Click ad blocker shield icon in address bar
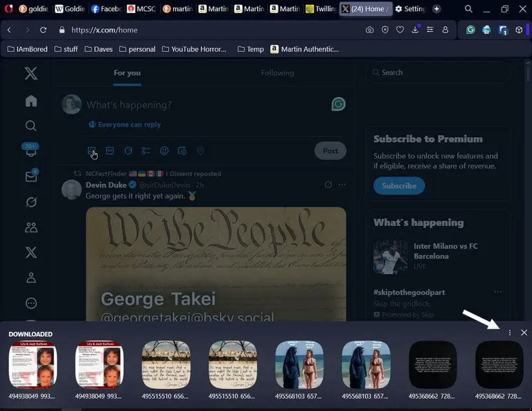532x411 pixels. pyautogui.click(x=384, y=30)
